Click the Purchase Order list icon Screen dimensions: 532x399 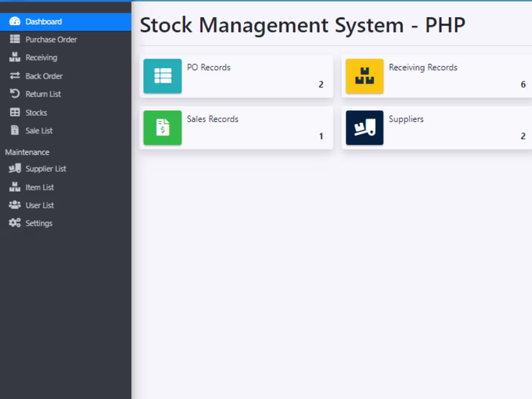[15, 39]
